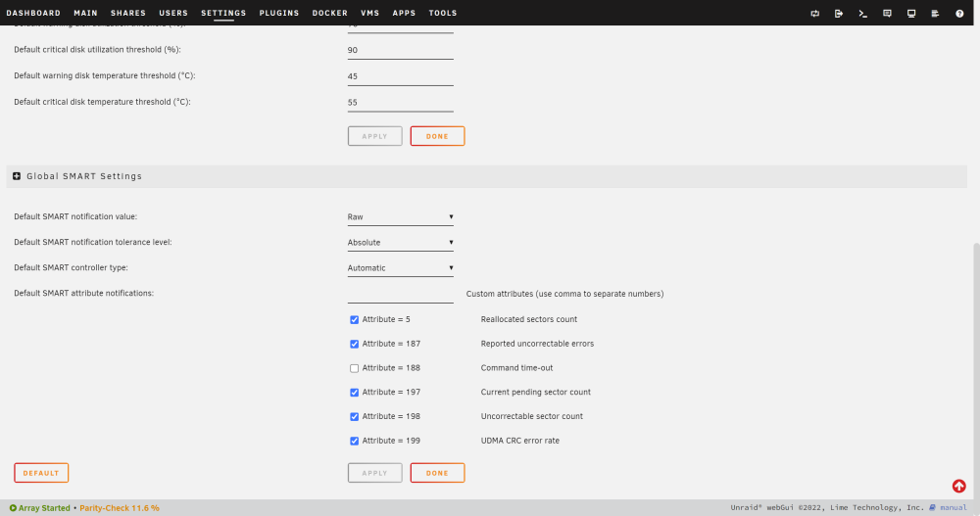Open the tolerance level Absolute dropdown
Screen dimensions: 980x516
tap(401, 243)
